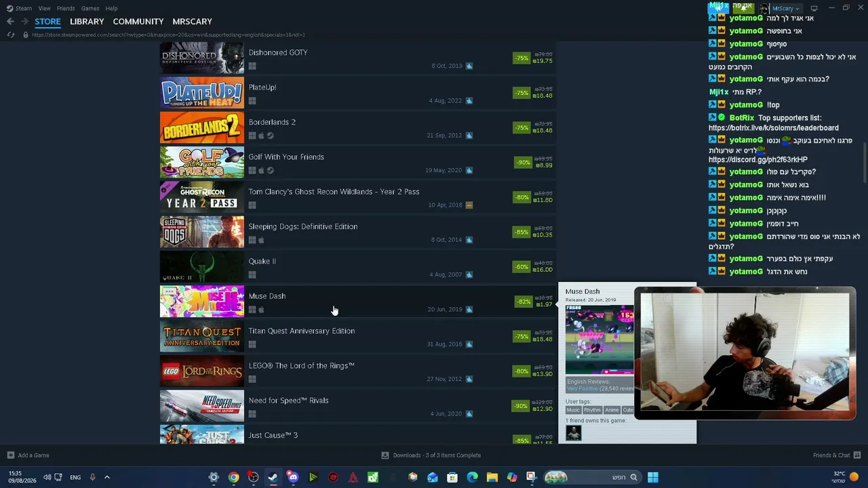Open Discord from the taskbar
868x488 pixels.
click(292, 477)
